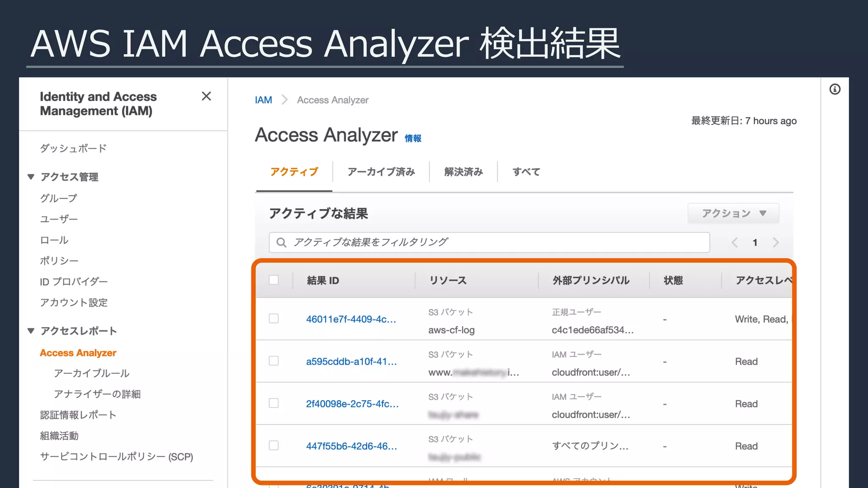Open the info panel icon
The width and height of the screenshot is (868, 488).
click(x=835, y=89)
